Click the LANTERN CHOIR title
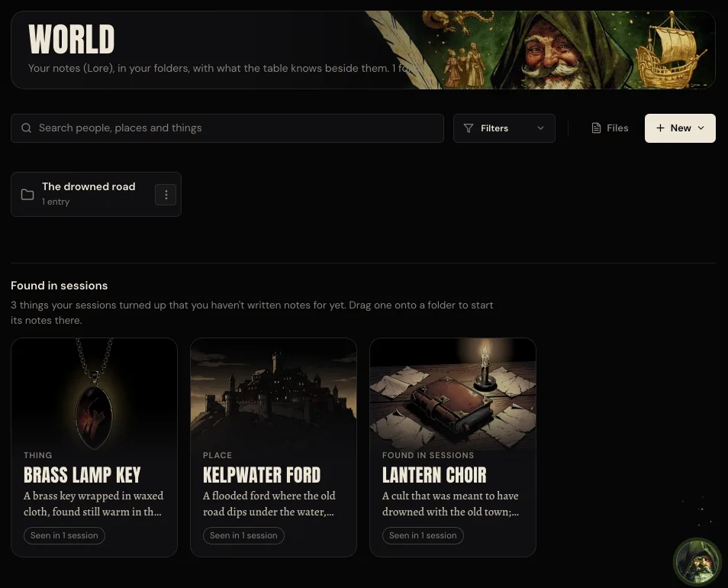 coord(434,475)
